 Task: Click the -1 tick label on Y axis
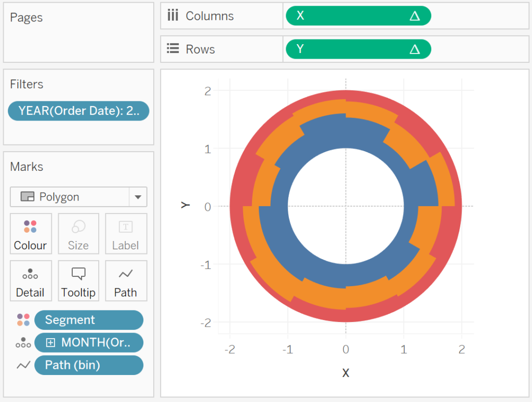point(206,264)
